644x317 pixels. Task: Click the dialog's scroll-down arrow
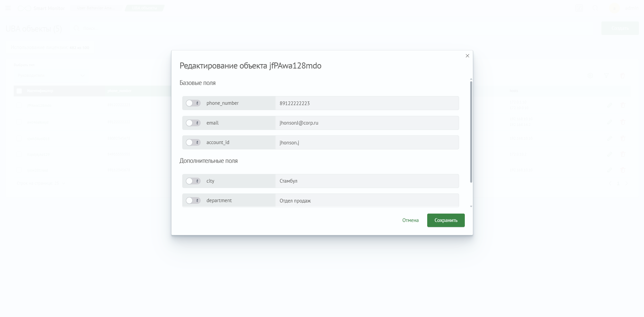click(471, 207)
